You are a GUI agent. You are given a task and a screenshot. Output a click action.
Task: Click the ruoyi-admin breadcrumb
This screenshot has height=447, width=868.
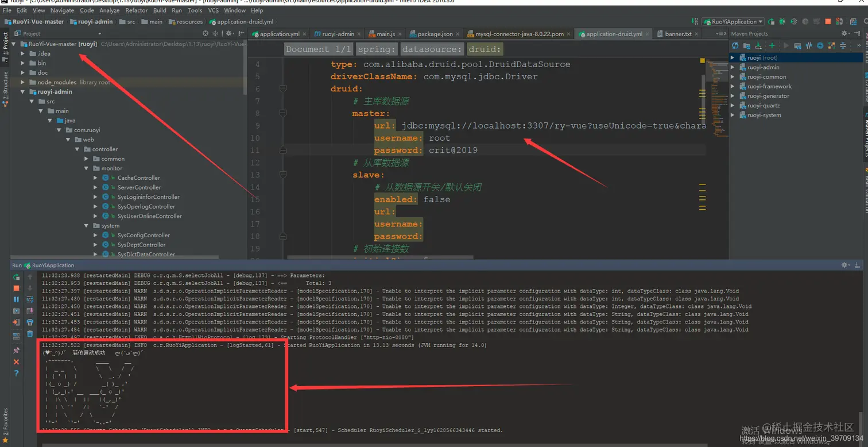(91, 22)
